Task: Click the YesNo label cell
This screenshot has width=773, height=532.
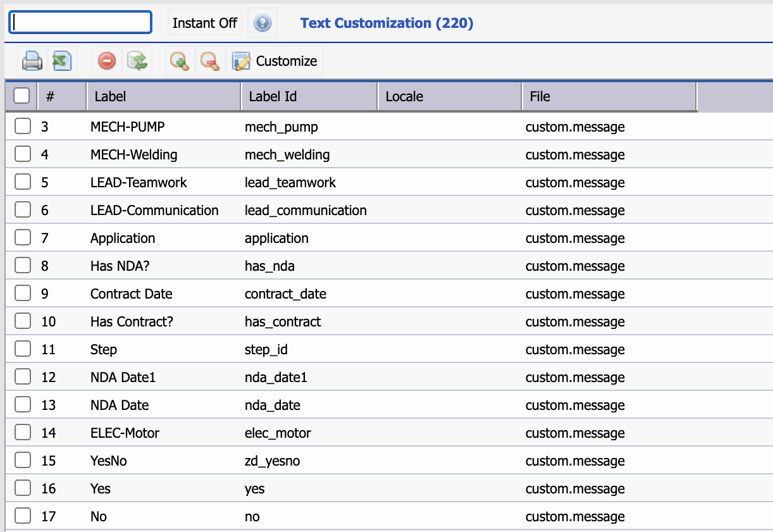Action: (x=109, y=461)
